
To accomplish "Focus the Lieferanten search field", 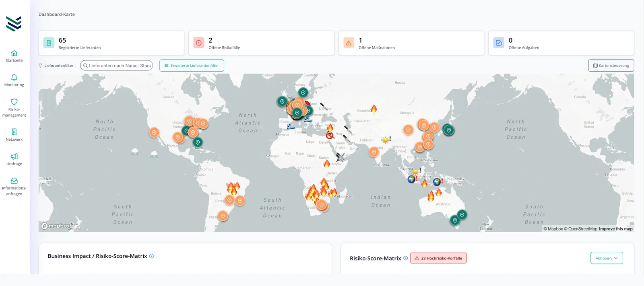I will pyautogui.click(x=116, y=66).
